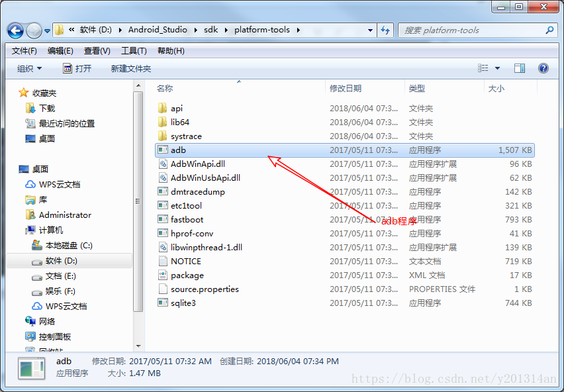This screenshot has width=564, height=392.
Task: Expand the address bar history dropdown
Action: [370, 30]
